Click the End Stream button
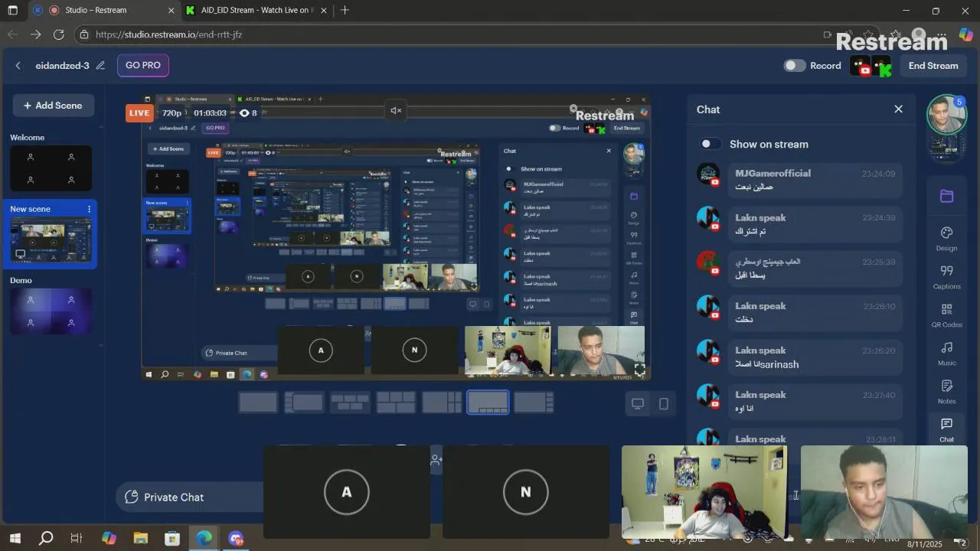Viewport: 980px width, 551px height. coord(933,66)
